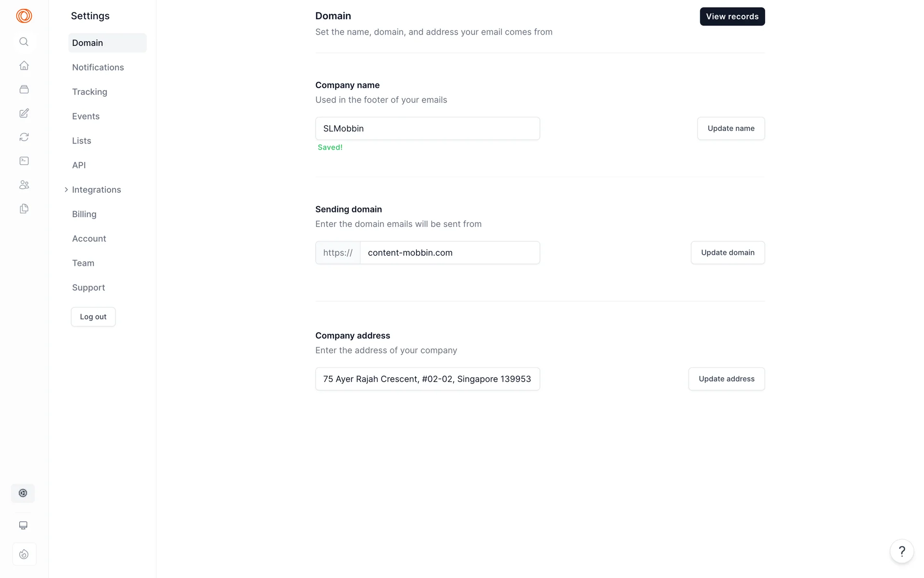Viewport: 924px width, 578px height.
Task: Open help with the question mark button
Action: coord(902,551)
